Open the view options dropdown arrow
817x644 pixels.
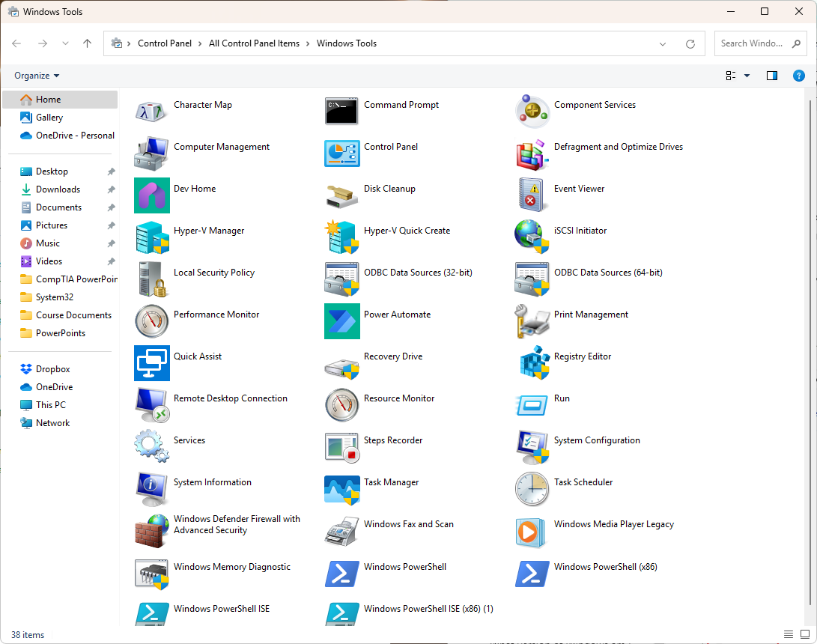point(747,76)
